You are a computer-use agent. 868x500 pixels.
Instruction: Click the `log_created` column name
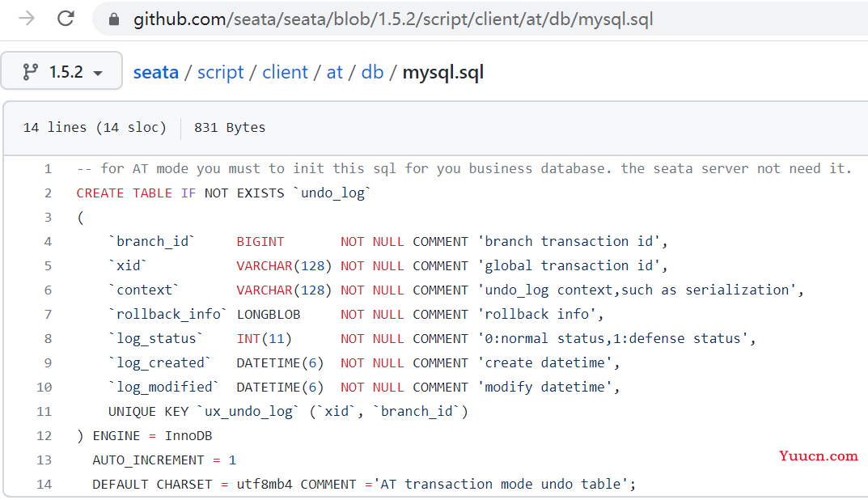160,362
